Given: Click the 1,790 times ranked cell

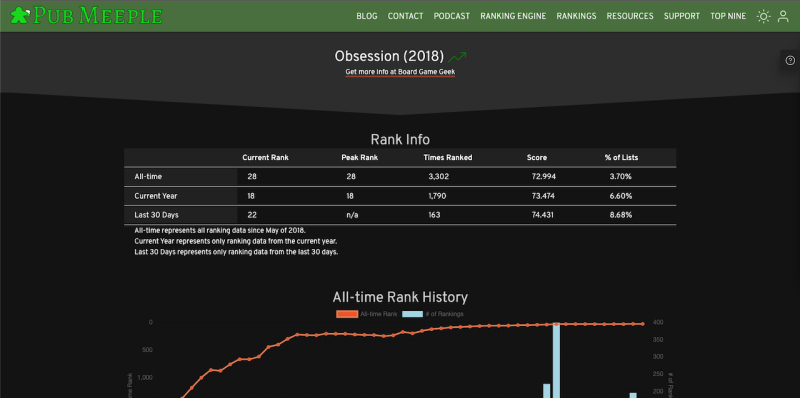Looking at the screenshot, I should click(x=437, y=196).
